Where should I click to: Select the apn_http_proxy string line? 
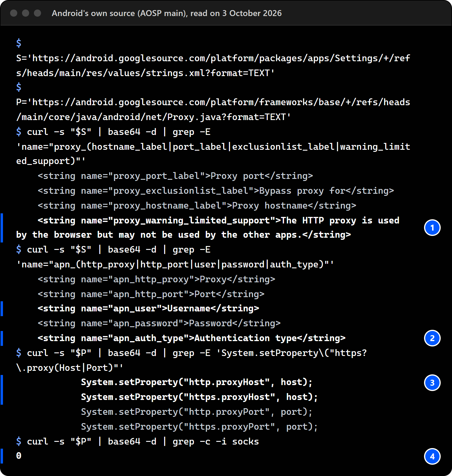156,279
